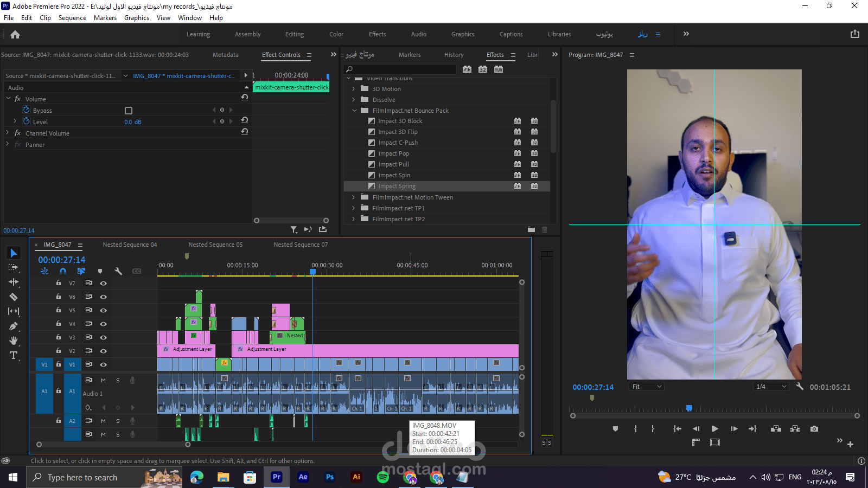Screen dimensions: 868x488
Task: Click the Level value 0.0 dB
Action: tap(133, 122)
